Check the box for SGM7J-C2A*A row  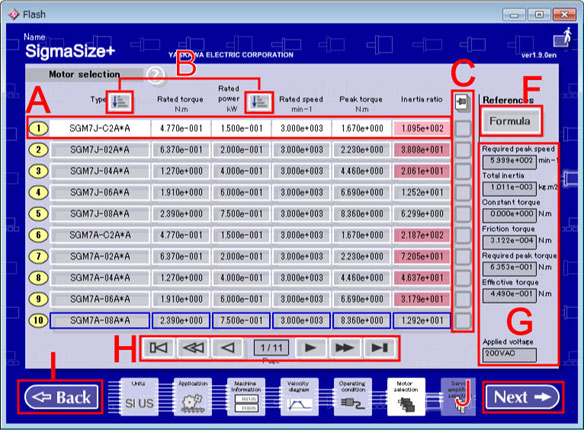[463, 129]
